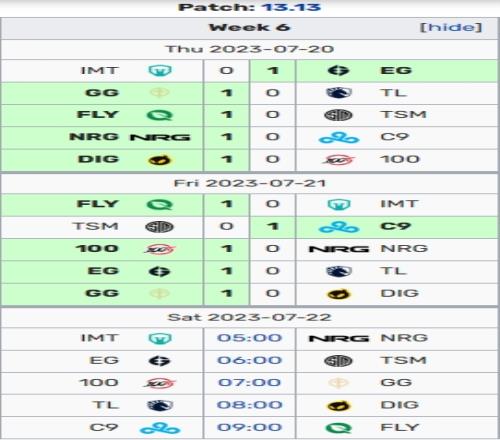500x440 pixels.
Task: Select the C9 team name in the Friday TSM vs C9 row
Action: tap(395, 226)
